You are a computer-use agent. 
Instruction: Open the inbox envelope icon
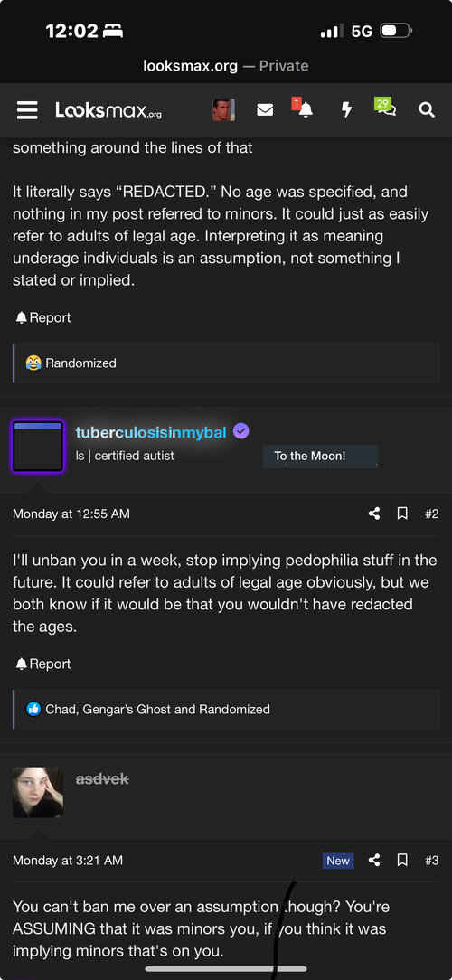coord(265,110)
